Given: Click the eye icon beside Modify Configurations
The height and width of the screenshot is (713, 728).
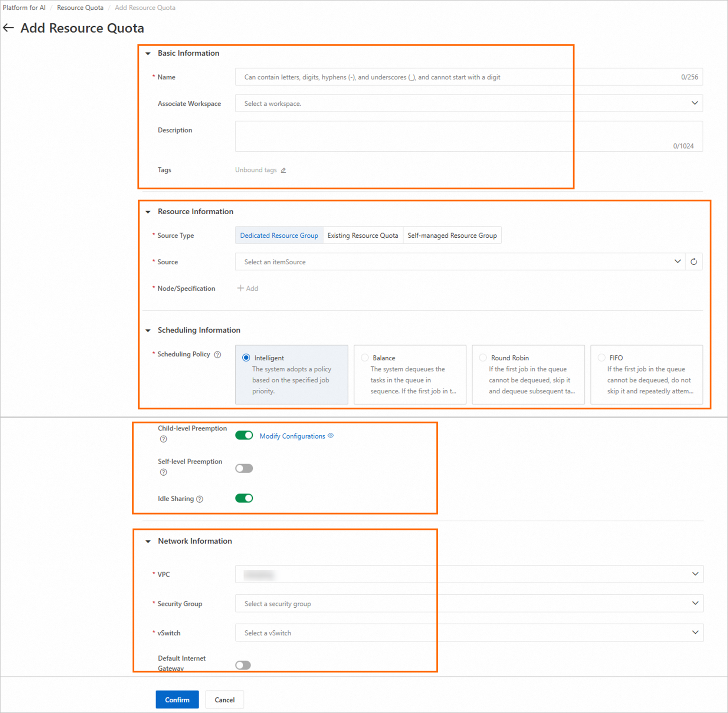Looking at the screenshot, I should pos(331,436).
